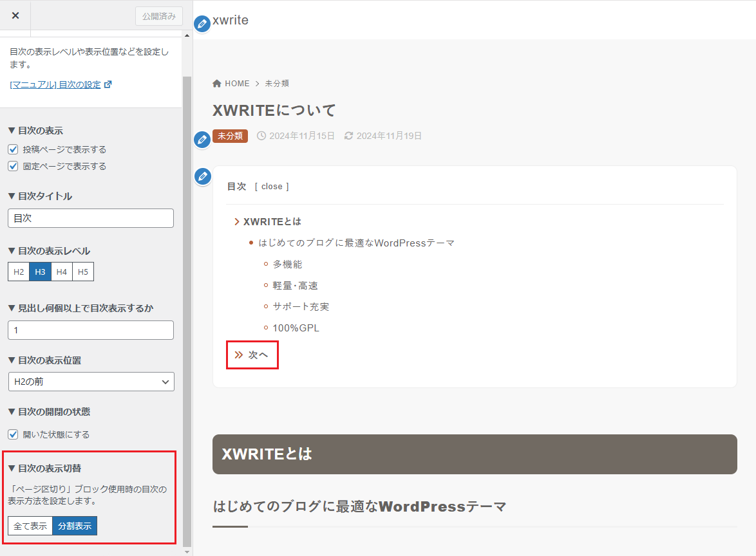Click the 公開済み button
Image resolution: width=756 pixels, height=556 pixels.
pyautogui.click(x=159, y=16)
